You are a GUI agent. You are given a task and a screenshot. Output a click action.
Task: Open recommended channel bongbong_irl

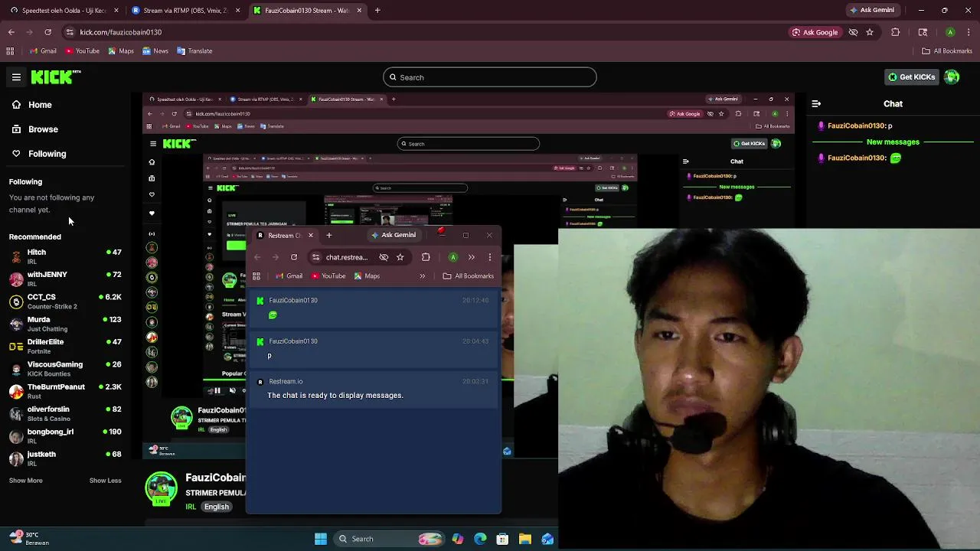point(65,436)
